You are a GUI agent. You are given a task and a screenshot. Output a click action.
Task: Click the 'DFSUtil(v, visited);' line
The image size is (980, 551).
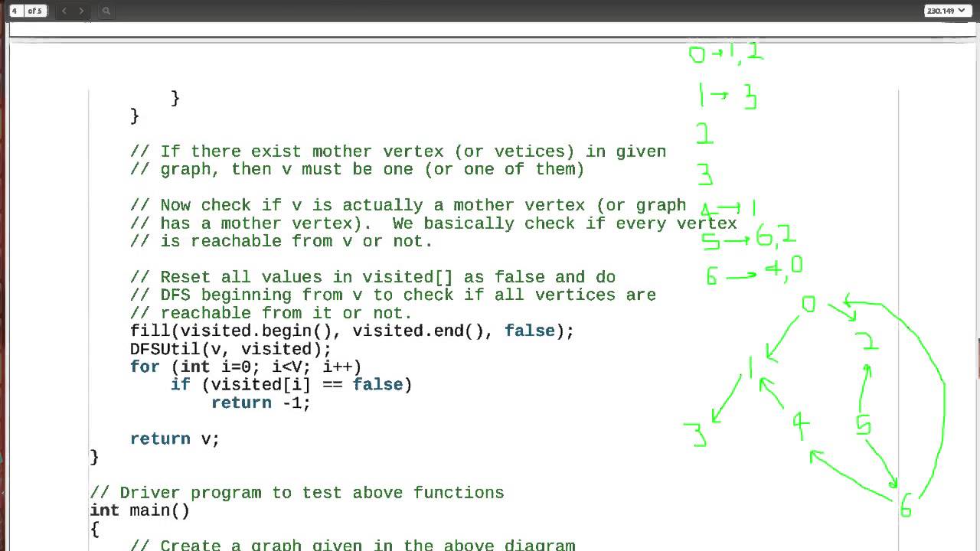[230, 349]
